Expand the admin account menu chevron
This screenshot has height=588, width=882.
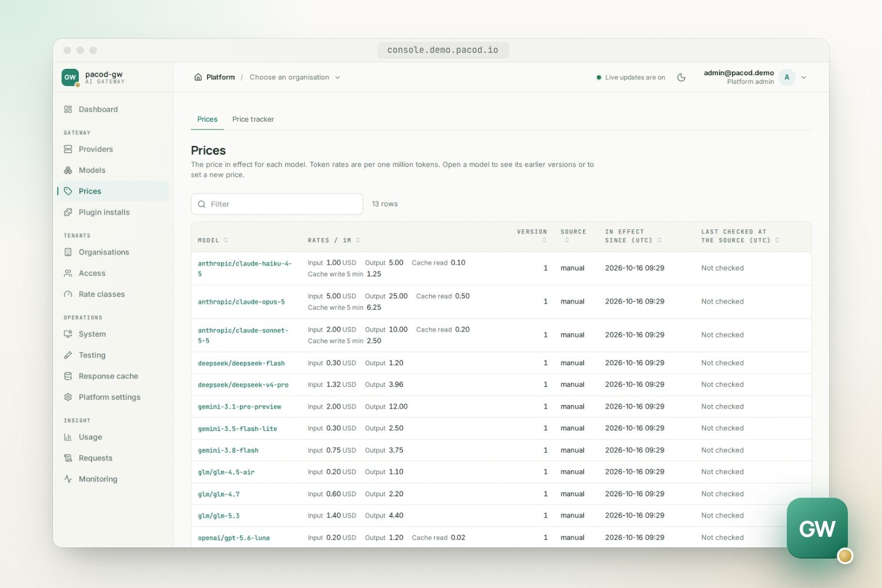pyautogui.click(x=804, y=78)
